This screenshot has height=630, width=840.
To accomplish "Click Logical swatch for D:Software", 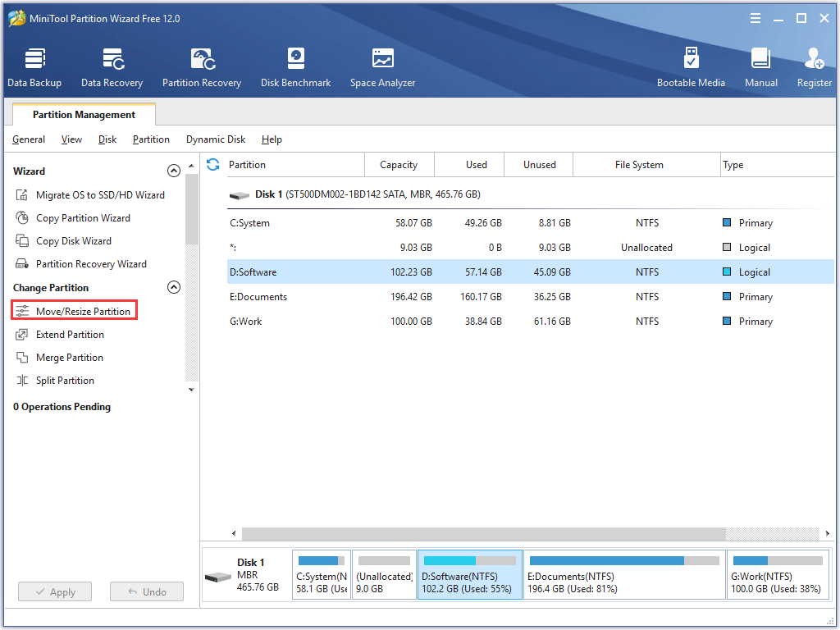I will (x=727, y=272).
